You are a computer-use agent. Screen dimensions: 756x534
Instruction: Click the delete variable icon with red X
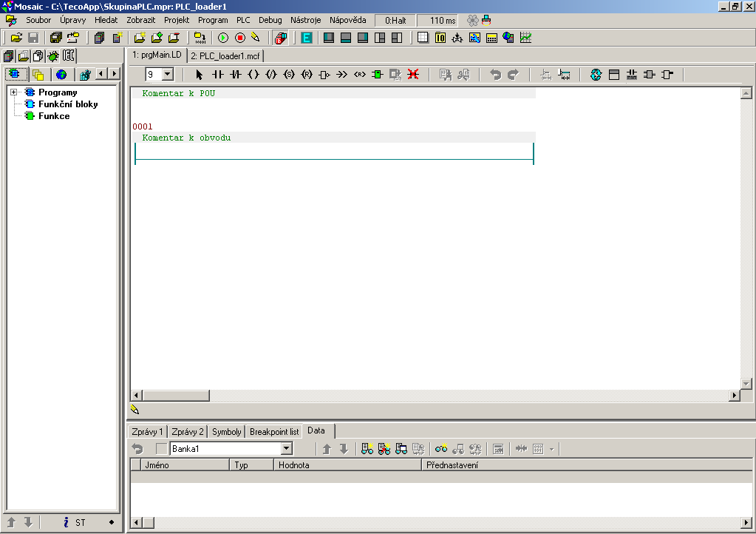pos(384,449)
